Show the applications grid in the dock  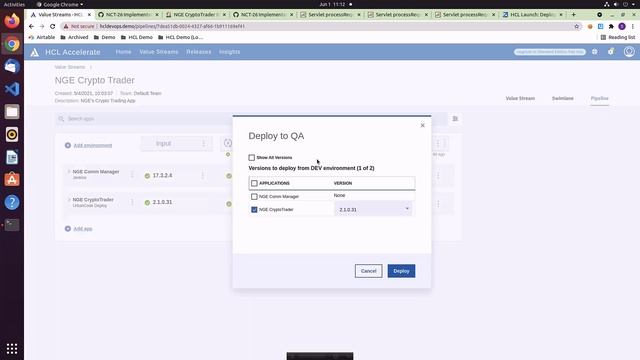[x=12, y=349]
